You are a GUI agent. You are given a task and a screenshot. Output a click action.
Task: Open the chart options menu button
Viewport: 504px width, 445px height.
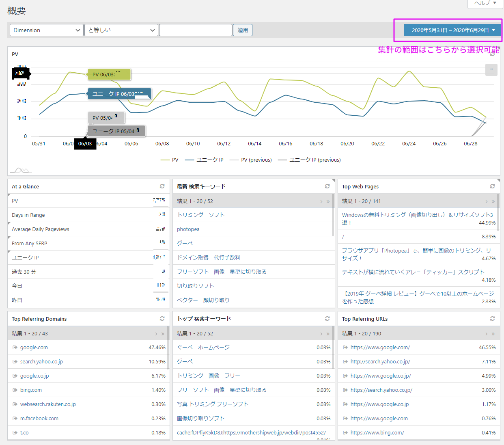pos(491,69)
